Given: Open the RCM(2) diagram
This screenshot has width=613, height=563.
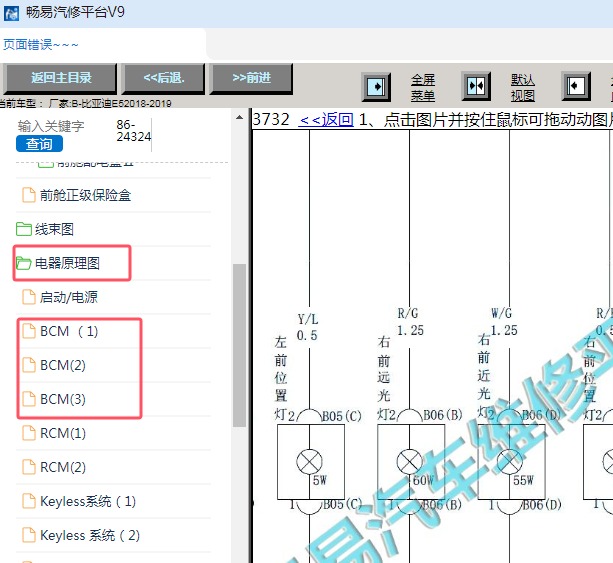Looking at the screenshot, I should click(63, 467).
